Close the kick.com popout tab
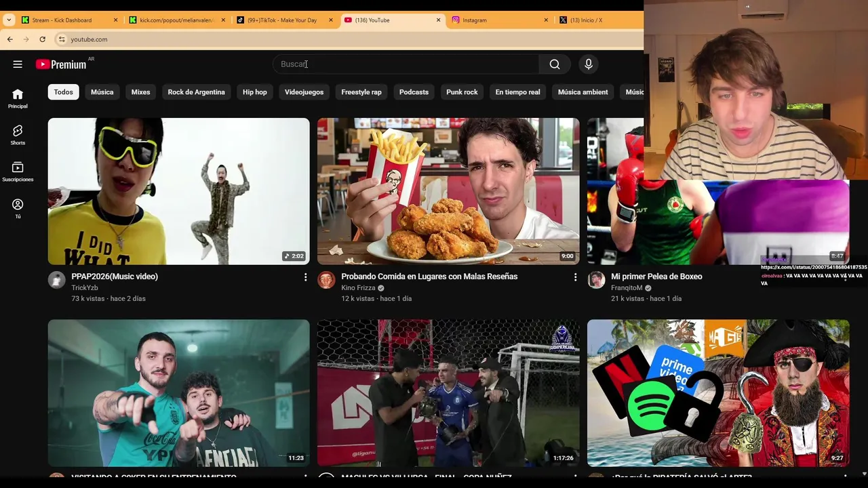This screenshot has height=488, width=868. tap(223, 20)
